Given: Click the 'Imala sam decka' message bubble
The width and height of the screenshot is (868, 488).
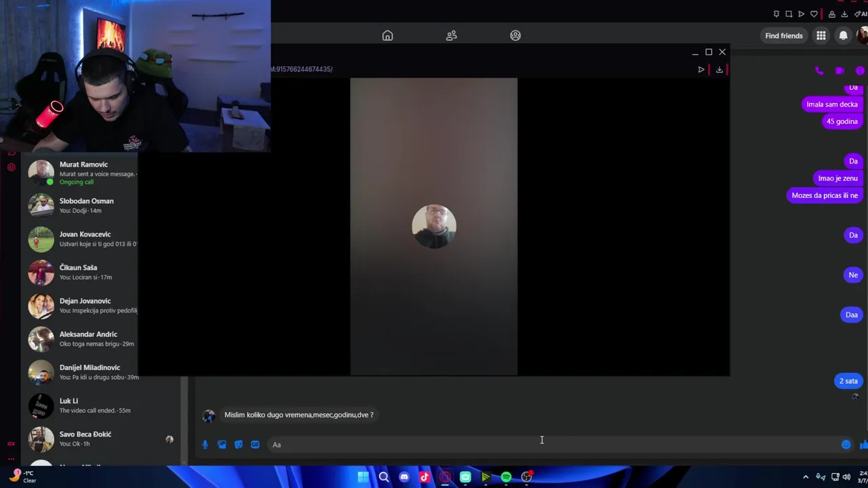Looking at the screenshot, I should pos(832,104).
